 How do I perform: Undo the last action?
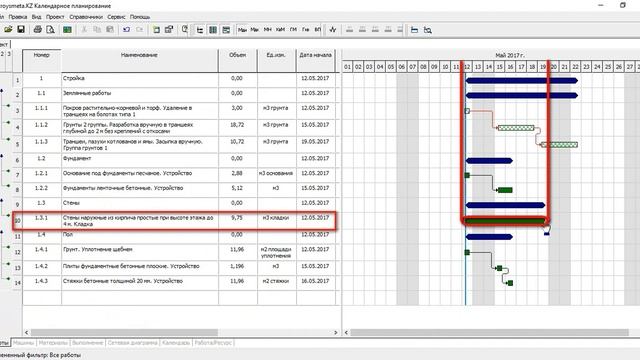[x=127, y=29]
